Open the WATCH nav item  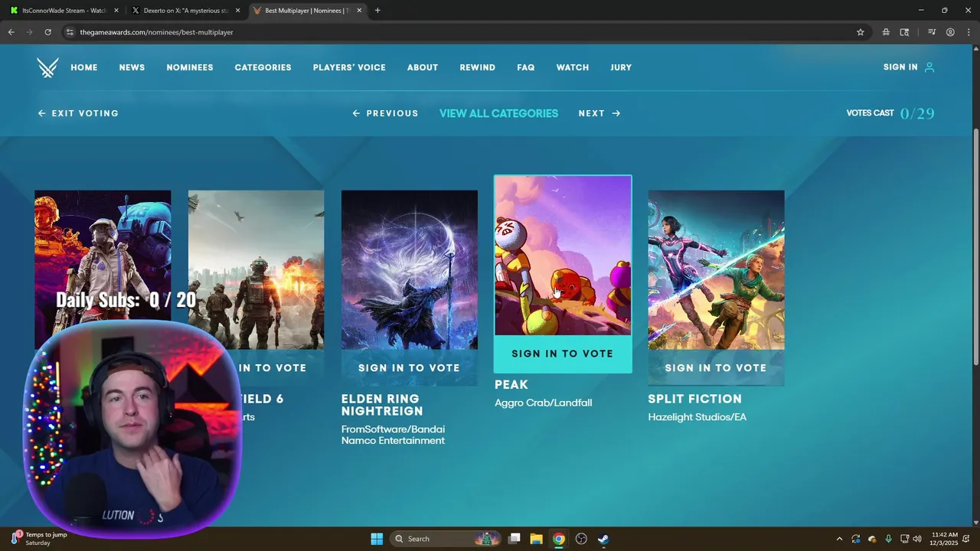click(573, 67)
